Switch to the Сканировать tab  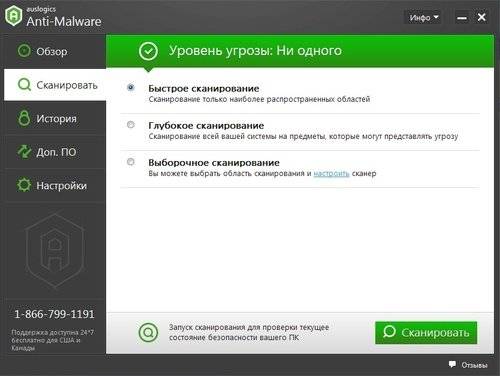coord(55,85)
